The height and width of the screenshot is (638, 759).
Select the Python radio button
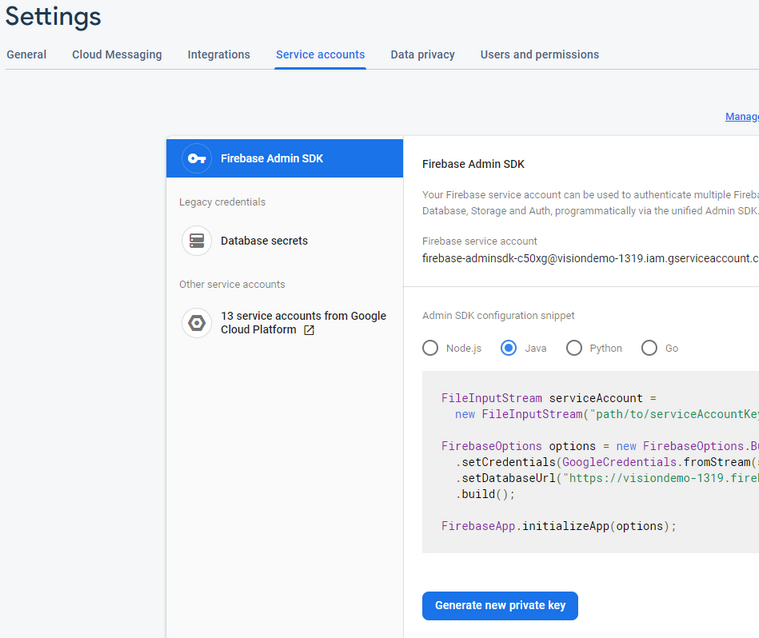click(x=574, y=348)
